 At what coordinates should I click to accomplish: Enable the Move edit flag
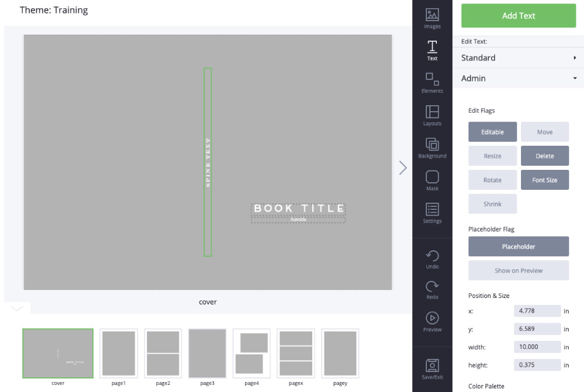pos(544,132)
